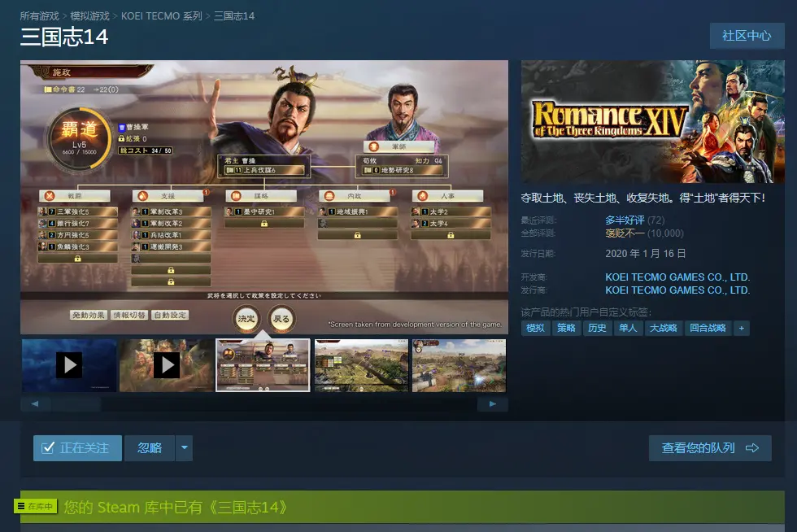Screen dimensions: 797x532
Task: Open 查看您的队列 queue button
Action: point(710,447)
